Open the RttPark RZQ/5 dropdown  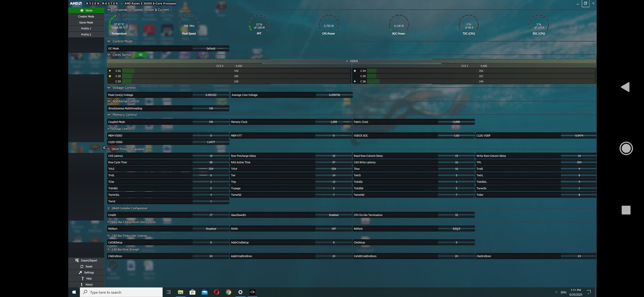click(456, 229)
